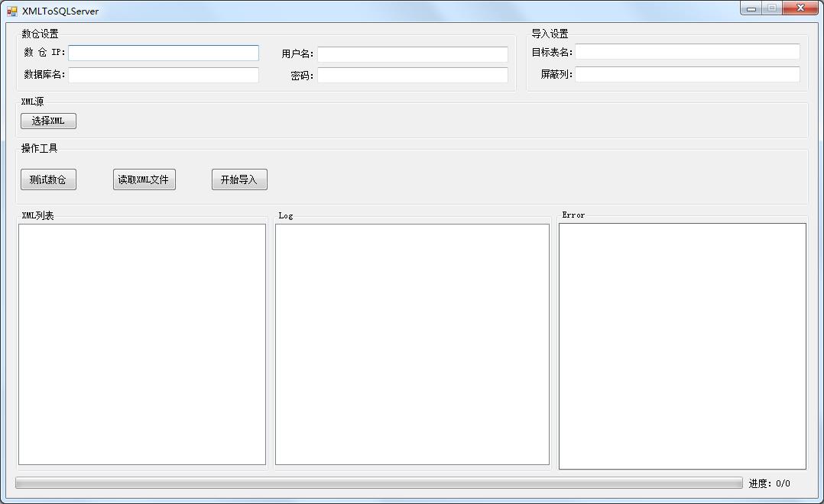The width and height of the screenshot is (824, 504).
Task: Click inside the XML列表 list panel
Action: pos(141,344)
